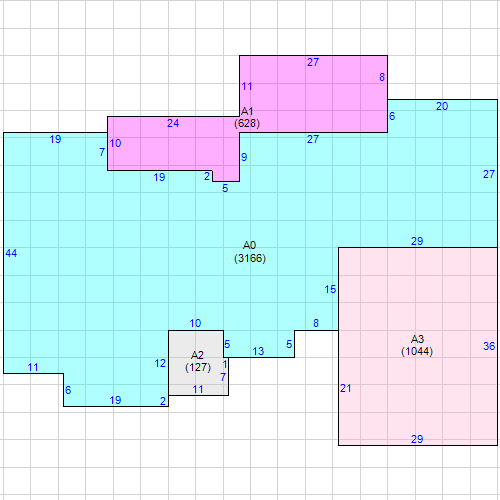Image resolution: width=500 pixels, height=500 pixels.
Task: Select the A1 (628) area label
Action: 247,117
